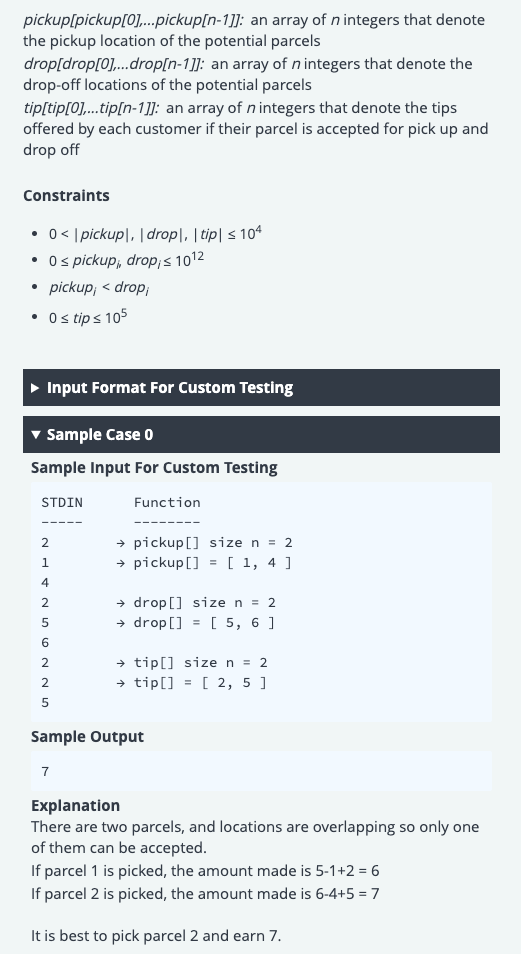Click the down-pointing triangle beside Sample Case 0
Image resolution: width=521 pixels, height=954 pixels.
36,434
